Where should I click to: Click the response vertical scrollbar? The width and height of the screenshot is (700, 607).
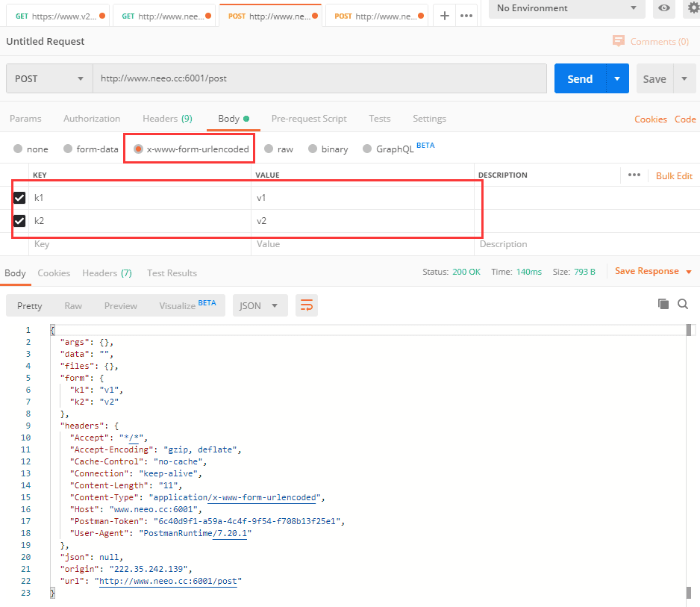(688, 462)
